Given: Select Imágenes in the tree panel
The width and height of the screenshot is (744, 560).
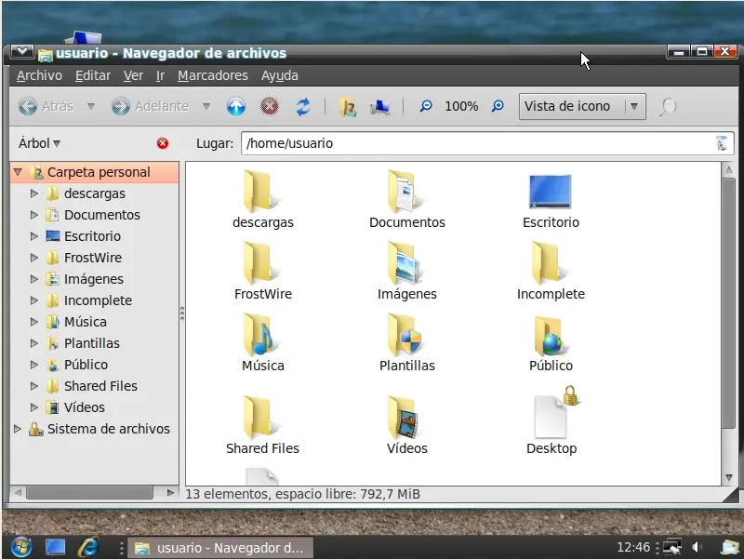Looking at the screenshot, I should coord(94,279).
